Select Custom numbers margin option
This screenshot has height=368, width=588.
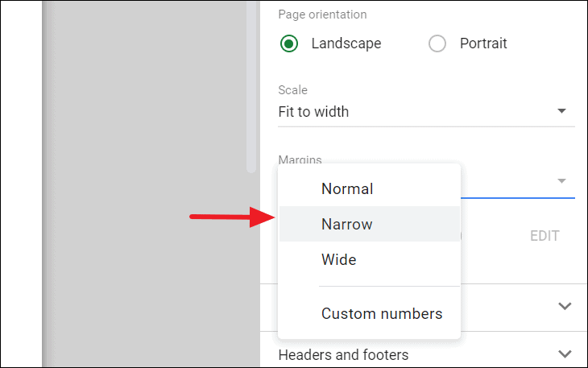(x=382, y=313)
